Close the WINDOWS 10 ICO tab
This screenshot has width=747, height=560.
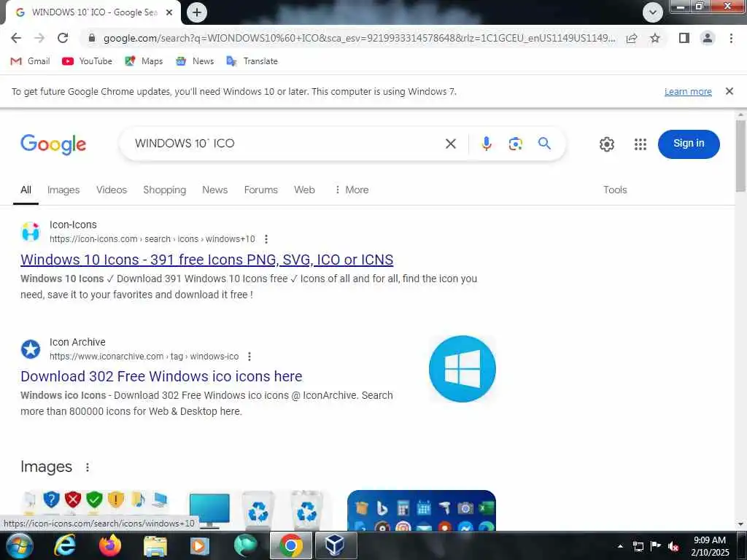pyautogui.click(x=169, y=13)
